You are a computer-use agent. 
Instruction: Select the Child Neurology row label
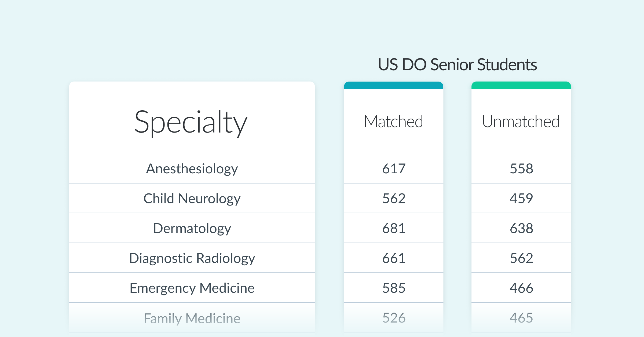click(x=192, y=199)
